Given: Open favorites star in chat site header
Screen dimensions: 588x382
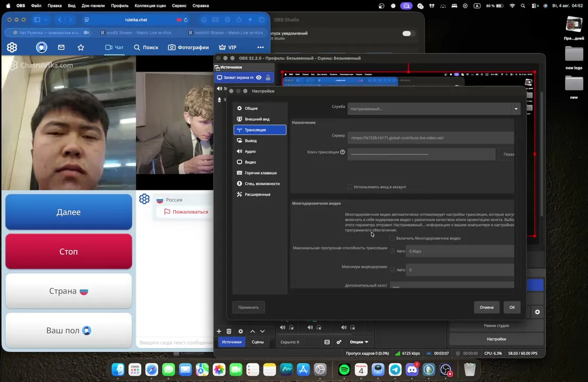Looking at the screenshot, I should [81, 47].
